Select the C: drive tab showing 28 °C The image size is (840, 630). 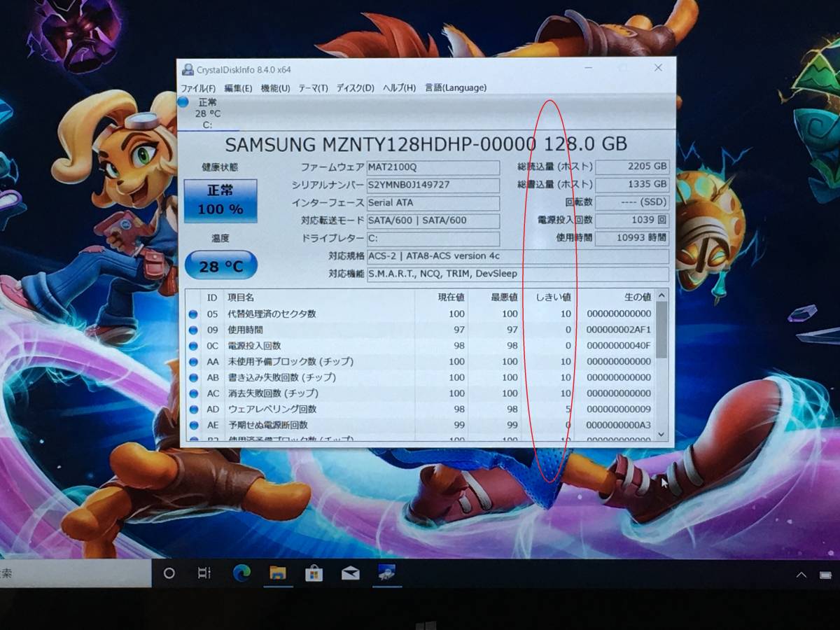[x=207, y=113]
